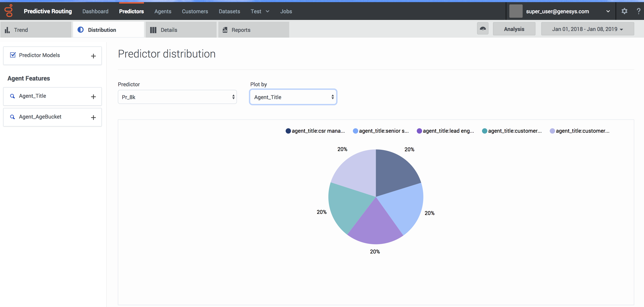
Task: Click the lead eng... legend color dot
Action: coord(419,131)
